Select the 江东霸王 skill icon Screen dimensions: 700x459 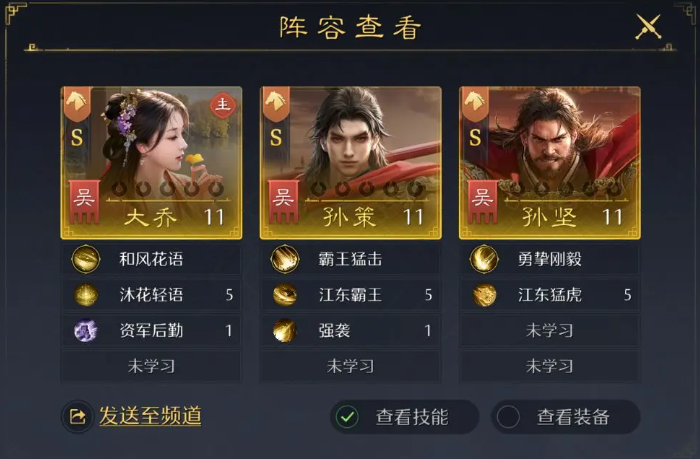[285, 295]
